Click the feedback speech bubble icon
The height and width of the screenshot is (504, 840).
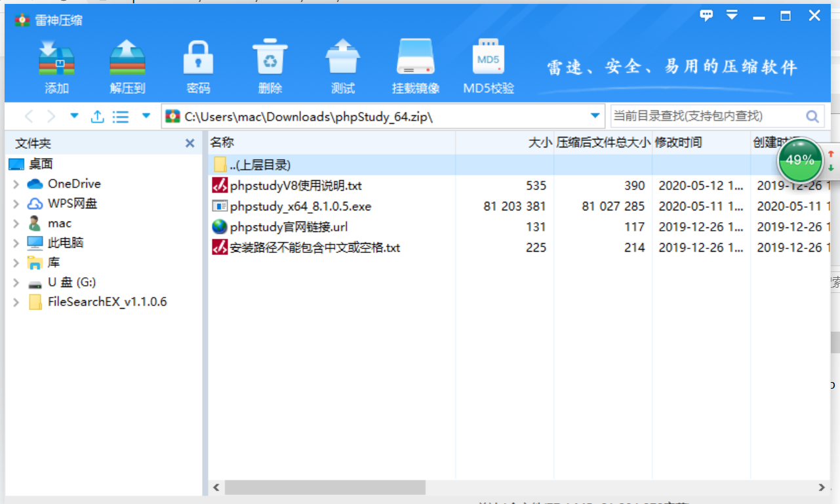706,16
